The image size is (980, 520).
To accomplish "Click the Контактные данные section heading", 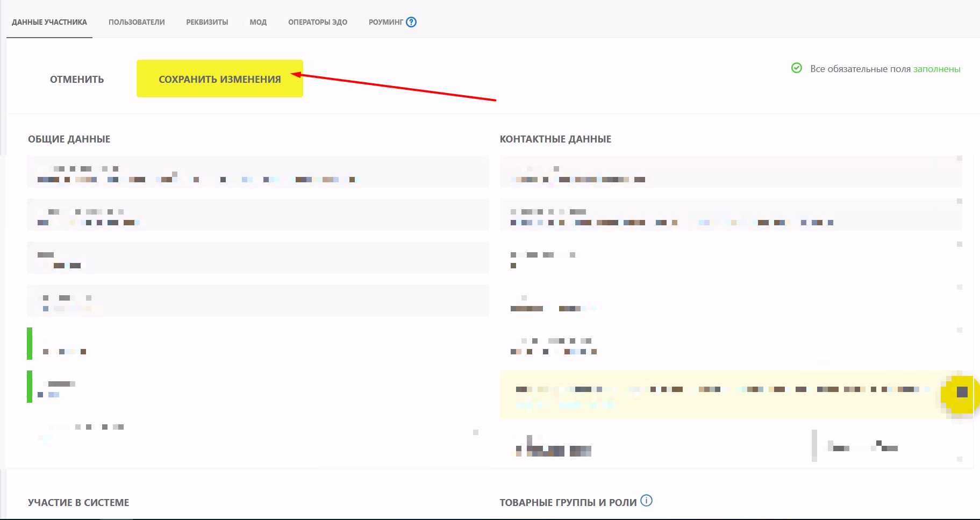I will [x=555, y=139].
